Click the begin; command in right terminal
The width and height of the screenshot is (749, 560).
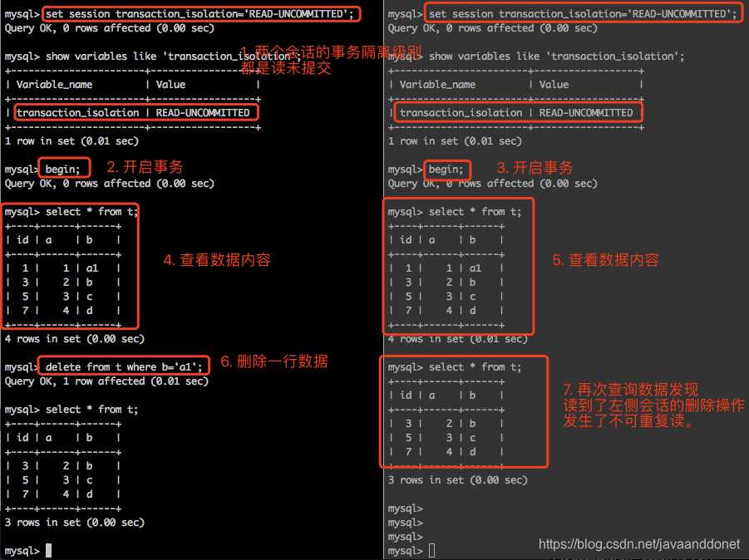[446, 169]
